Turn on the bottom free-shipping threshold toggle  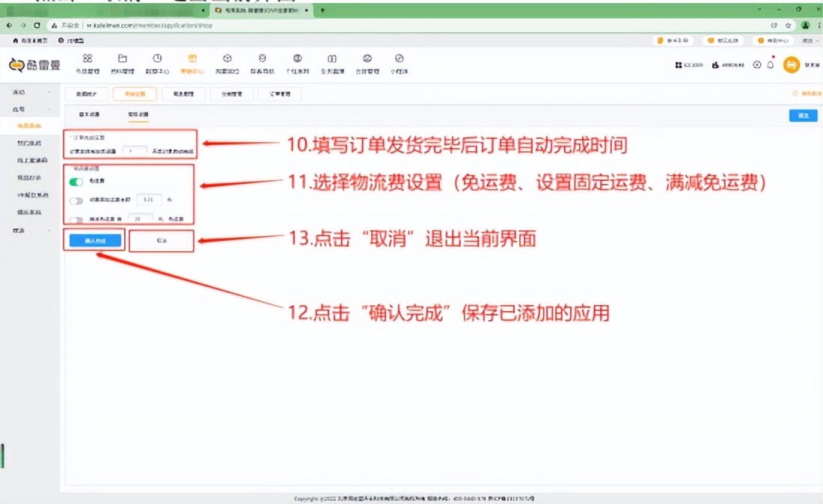tap(76, 218)
